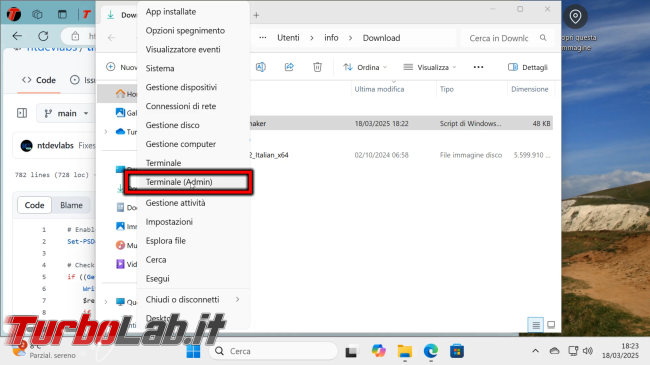The image size is (650, 365).
Task: Choose Opzioni spegnimento menu entry
Action: (x=185, y=31)
